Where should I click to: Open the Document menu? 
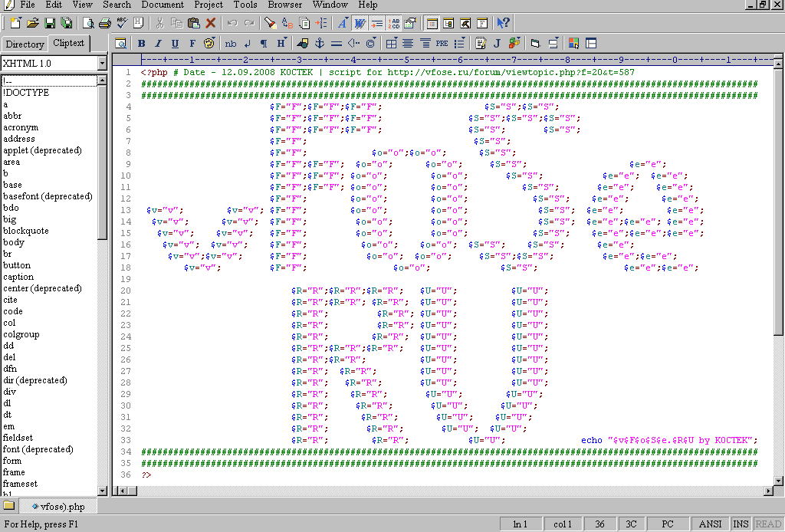coord(163,5)
